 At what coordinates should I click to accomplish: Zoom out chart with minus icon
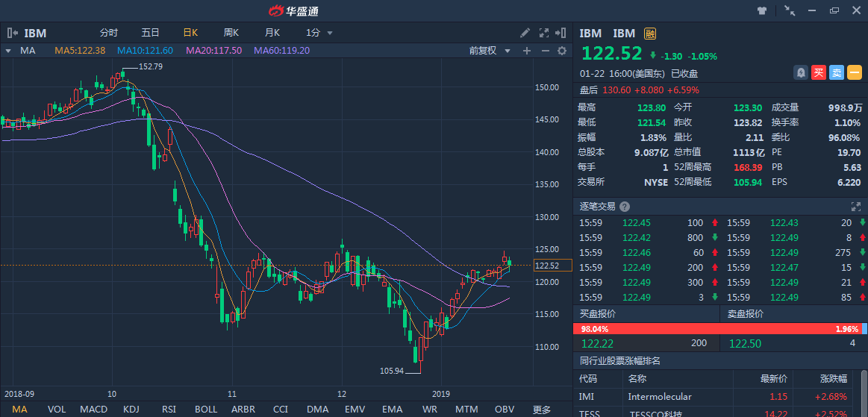point(544,51)
